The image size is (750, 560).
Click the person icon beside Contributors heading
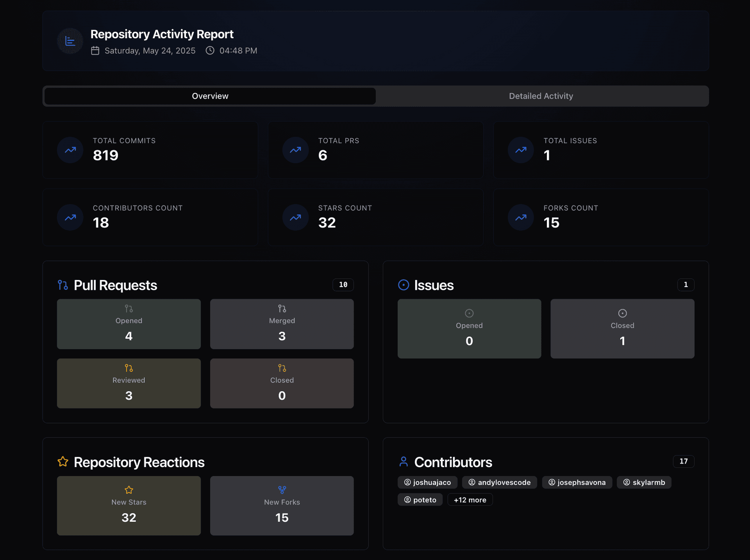pos(404,462)
